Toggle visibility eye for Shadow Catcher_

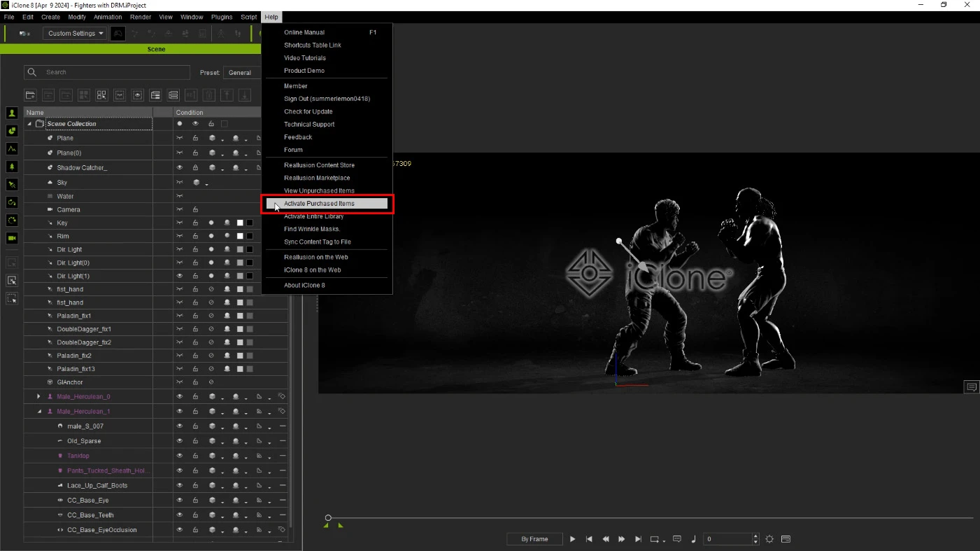(180, 167)
